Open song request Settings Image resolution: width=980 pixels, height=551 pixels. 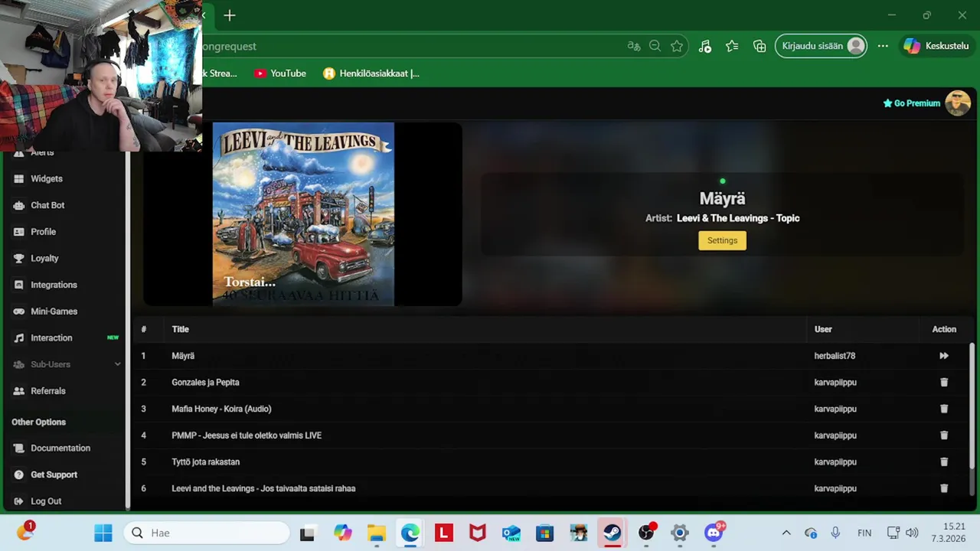coord(722,240)
